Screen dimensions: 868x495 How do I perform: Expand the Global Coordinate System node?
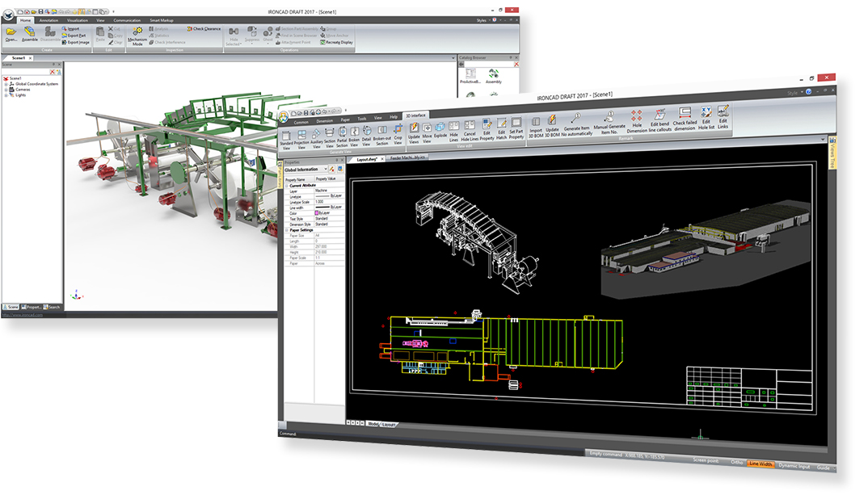pyautogui.click(x=6, y=84)
